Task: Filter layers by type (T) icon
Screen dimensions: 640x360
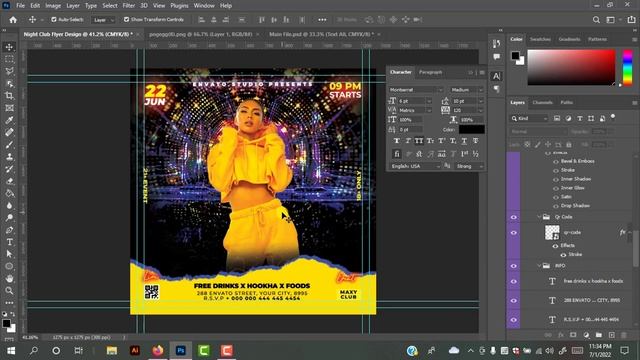Action: pos(580,118)
